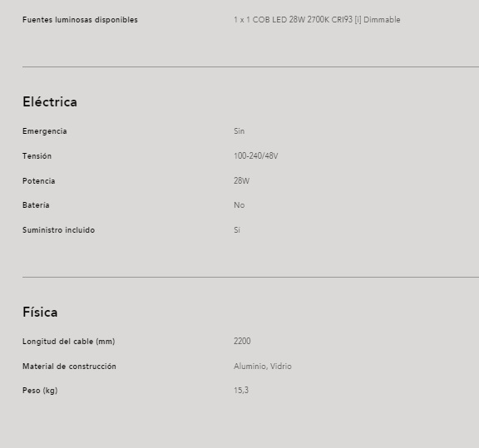
Task: Select the Física section heading
Action: 40,312
